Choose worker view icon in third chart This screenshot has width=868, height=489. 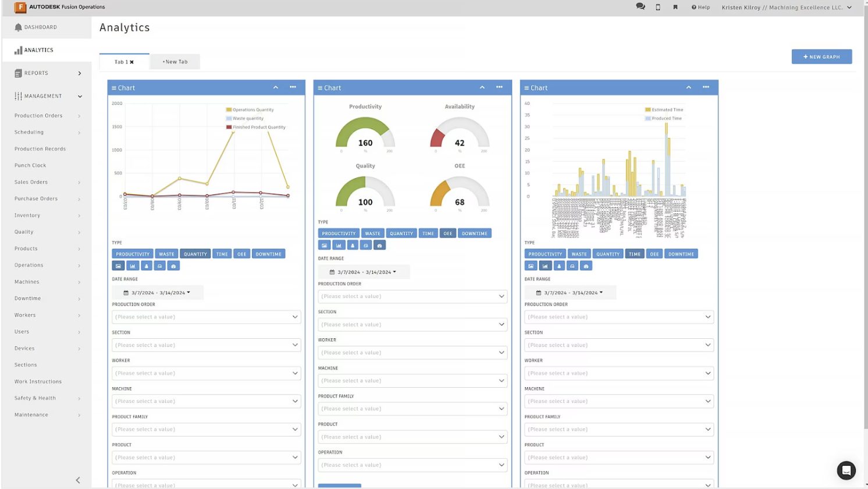(x=559, y=266)
